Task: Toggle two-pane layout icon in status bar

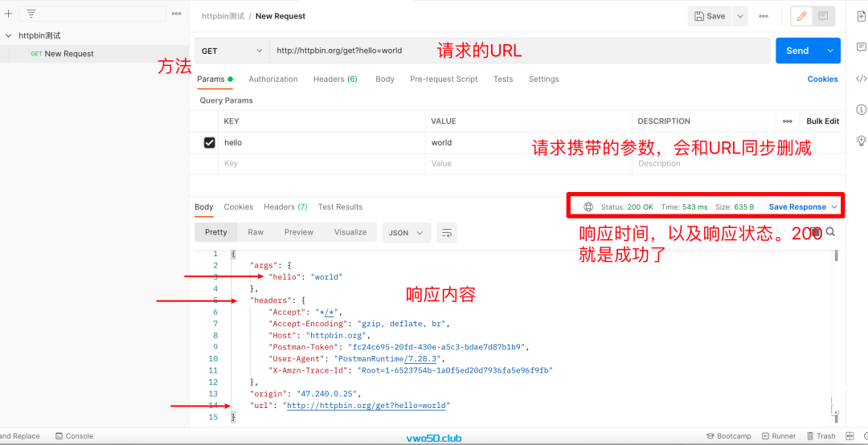Action: point(850,436)
